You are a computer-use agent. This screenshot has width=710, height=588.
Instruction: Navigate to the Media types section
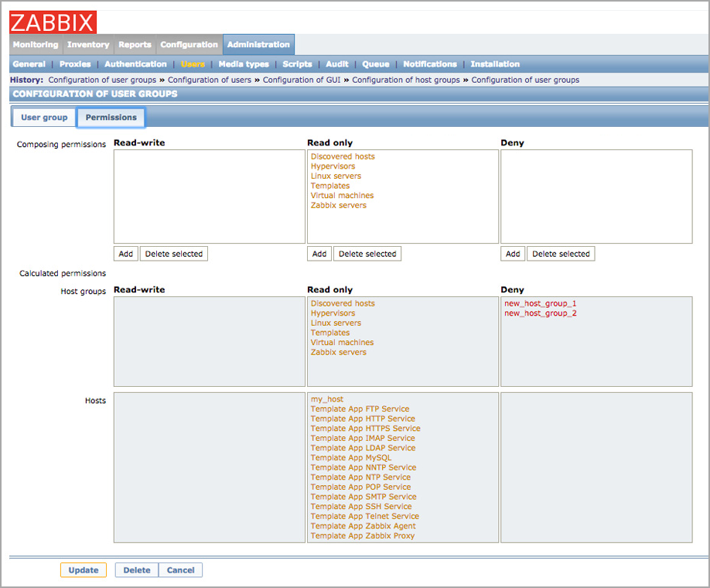[x=244, y=64]
